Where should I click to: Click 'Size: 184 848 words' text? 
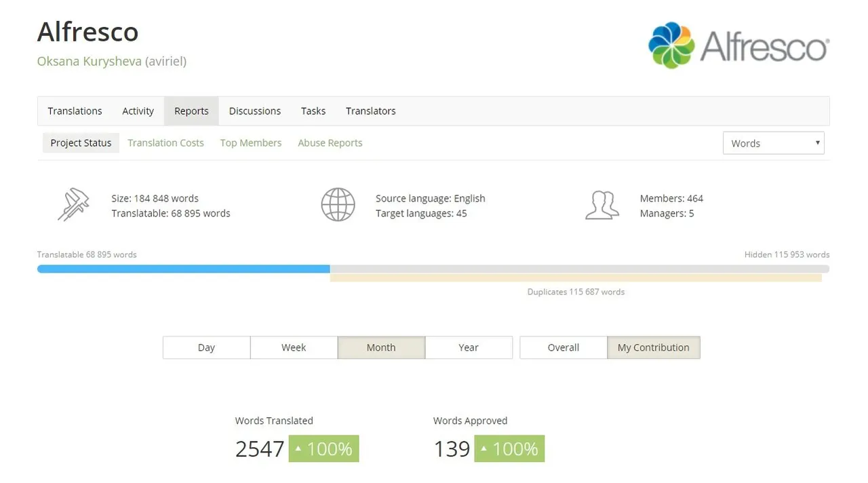click(x=155, y=199)
